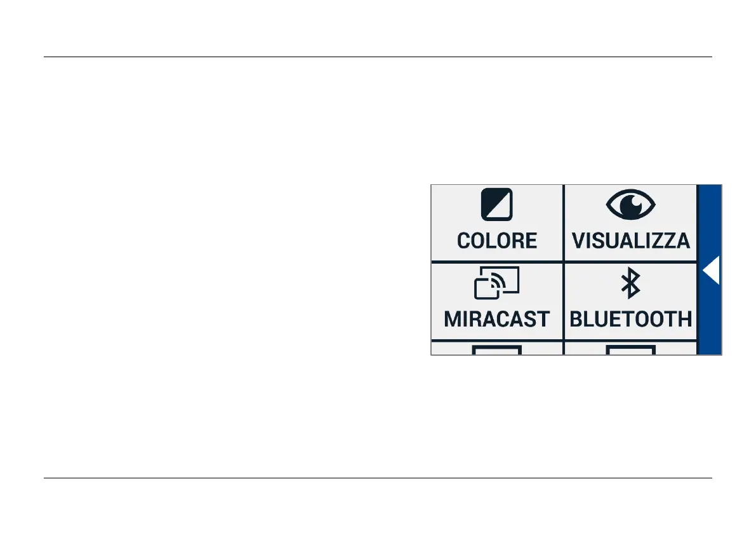This screenshot has height=533, width=756.
Task: Click the cut-off icon below Miracast
Action: pyautogui.click(x=497, y=350)
